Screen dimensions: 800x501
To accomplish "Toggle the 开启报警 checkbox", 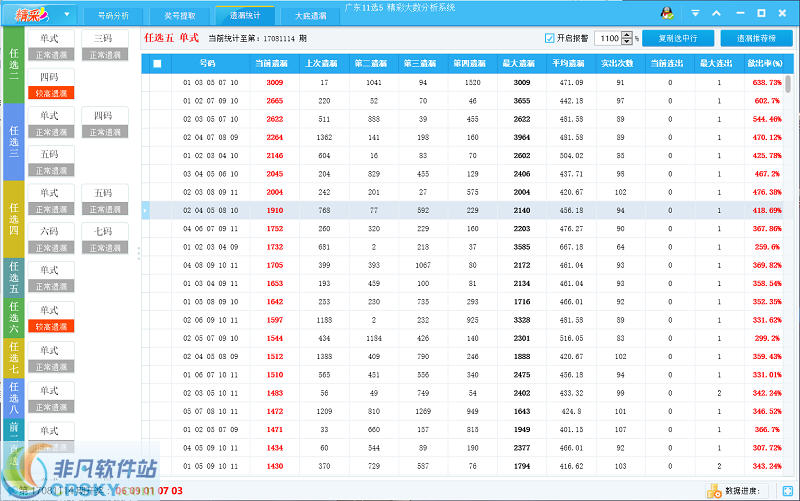I will [x=549, y=38].
